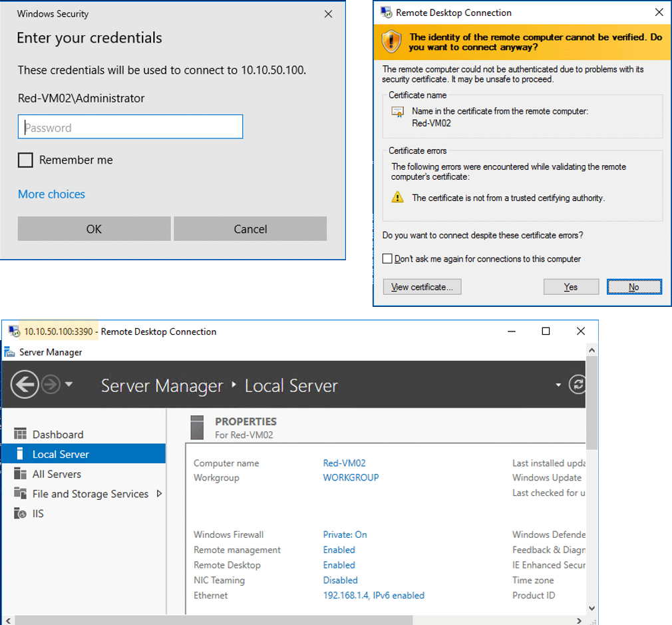Click the PROPERTIES heading
Screen dimensions: 672x625
pyautogui.click(x=246, y=421)
